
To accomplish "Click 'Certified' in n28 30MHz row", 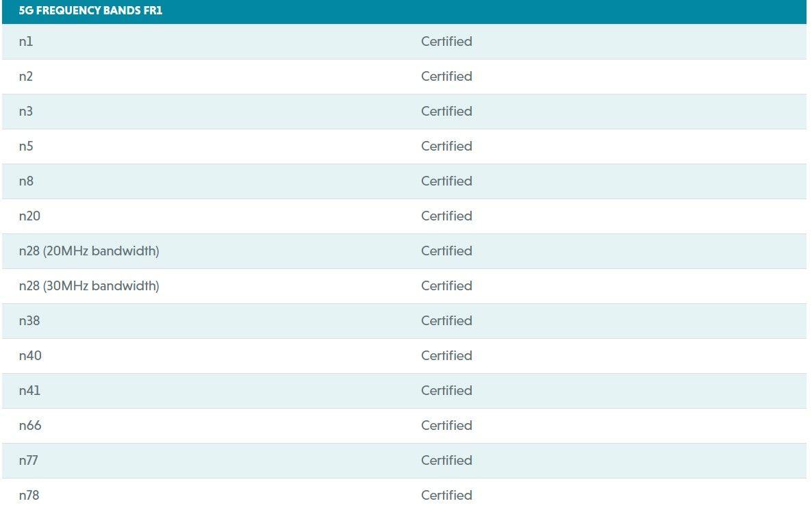I will tap(446, 286).
